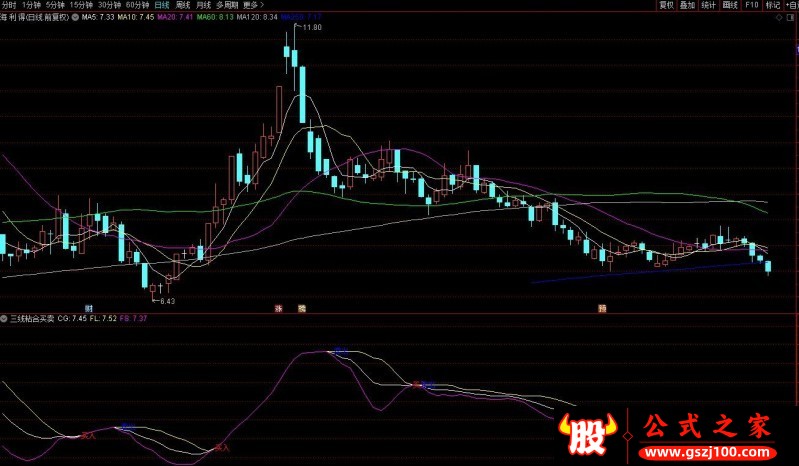
Task: Click the 财 event marker on the timeline
Action: [89, 309]
